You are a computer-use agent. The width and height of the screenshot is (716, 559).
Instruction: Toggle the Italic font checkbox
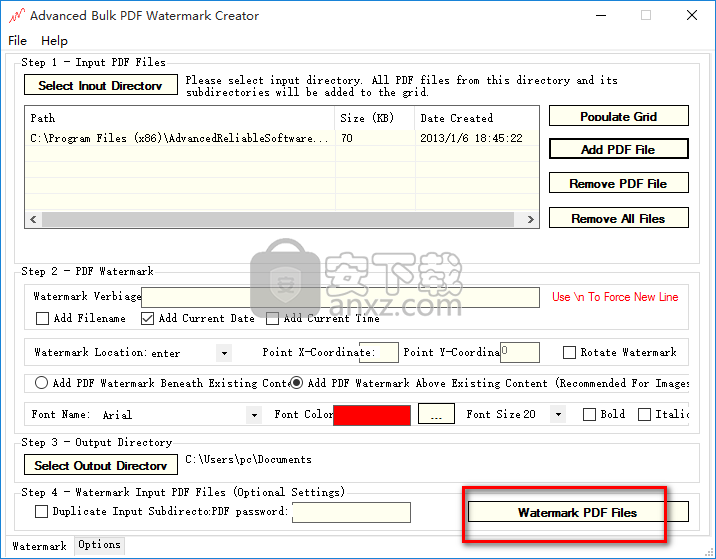pos(644,415)
